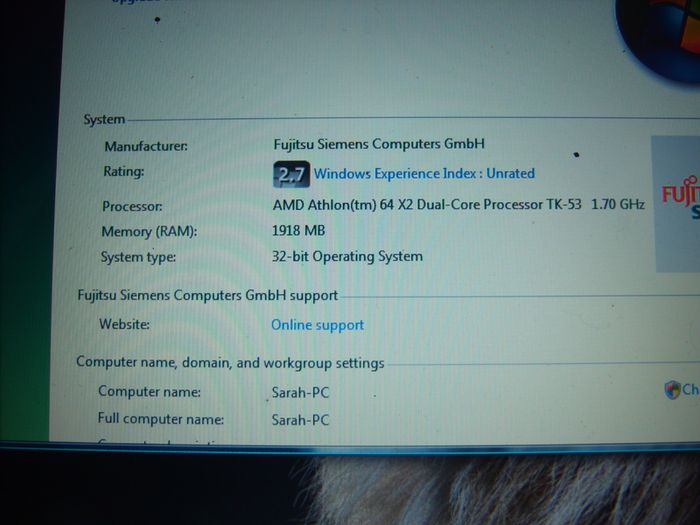
Task: Click the 'Manufacturer:' label
Action: pos(146,146)
